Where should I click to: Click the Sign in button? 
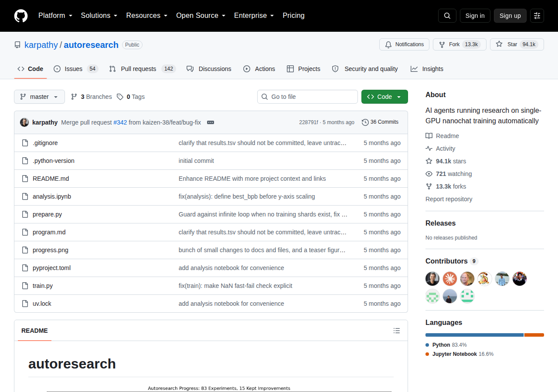(475, 16)
